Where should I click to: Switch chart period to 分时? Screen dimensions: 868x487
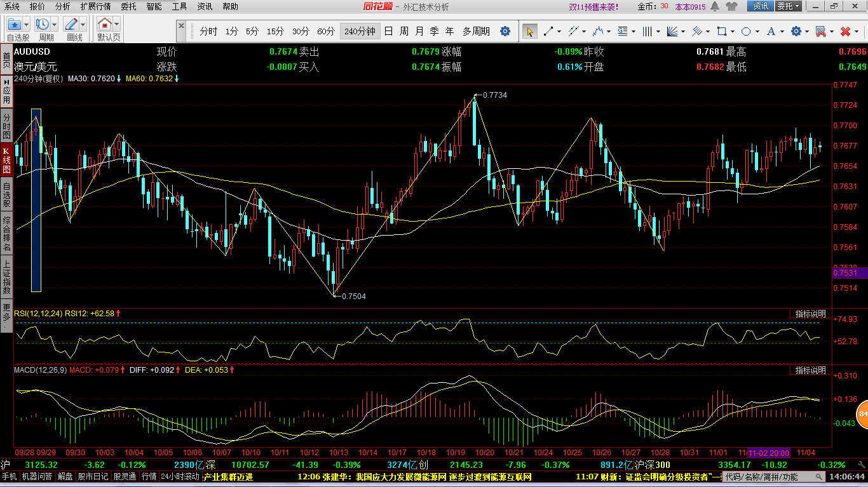(208, 31)
